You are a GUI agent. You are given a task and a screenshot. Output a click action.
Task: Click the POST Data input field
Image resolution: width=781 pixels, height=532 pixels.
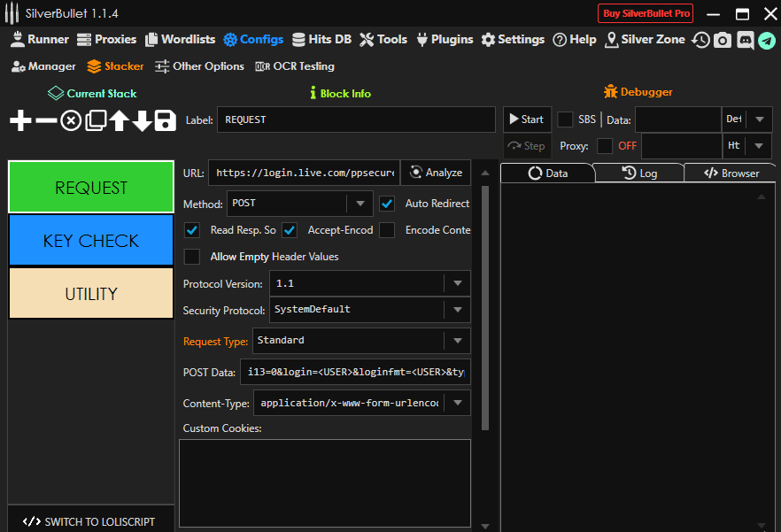(x=355, y=372)
